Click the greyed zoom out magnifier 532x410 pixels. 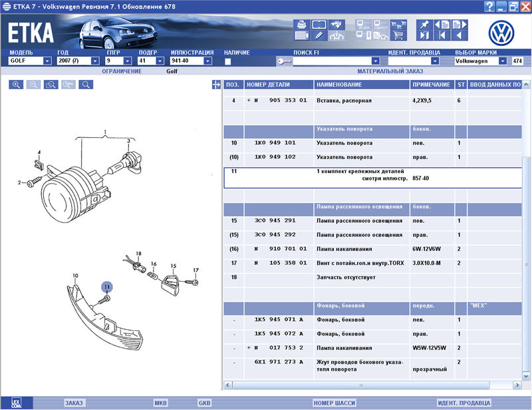point(34,85)
